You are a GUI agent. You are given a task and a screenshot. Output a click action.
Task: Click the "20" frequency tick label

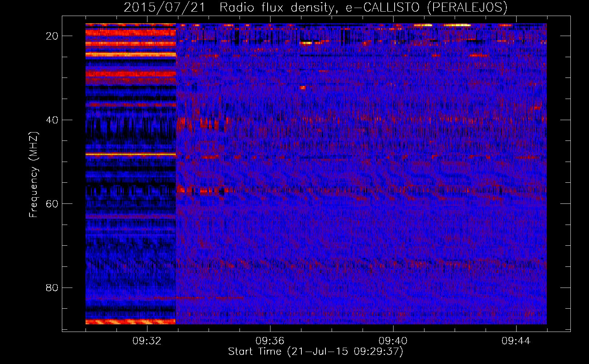(52, 36)
